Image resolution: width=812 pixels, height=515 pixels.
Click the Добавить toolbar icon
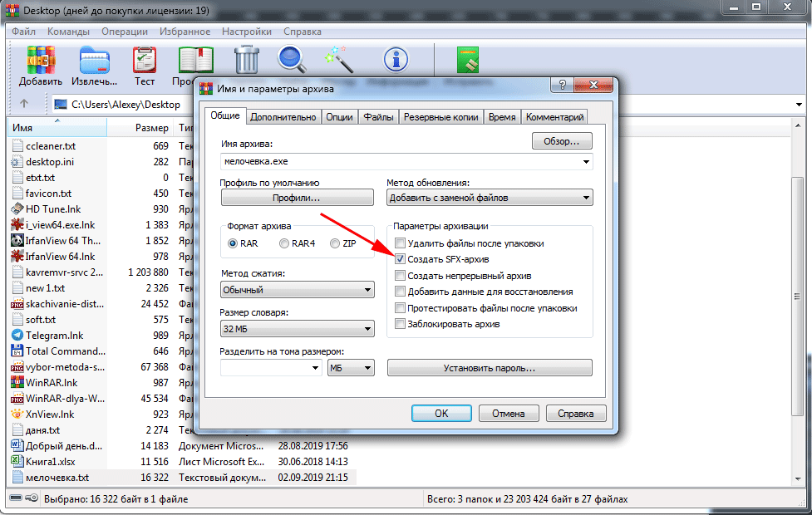click(x=41, y=60)
